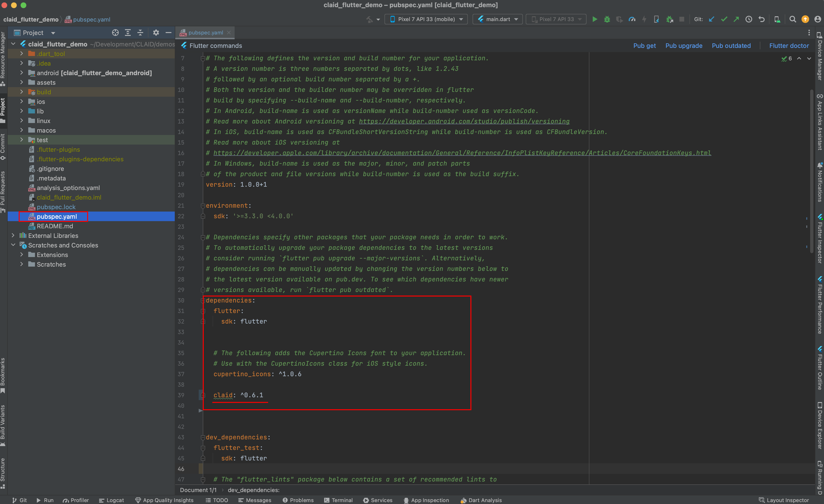
Task: Expand all in Project panel
Action: (x=128, y=32)
